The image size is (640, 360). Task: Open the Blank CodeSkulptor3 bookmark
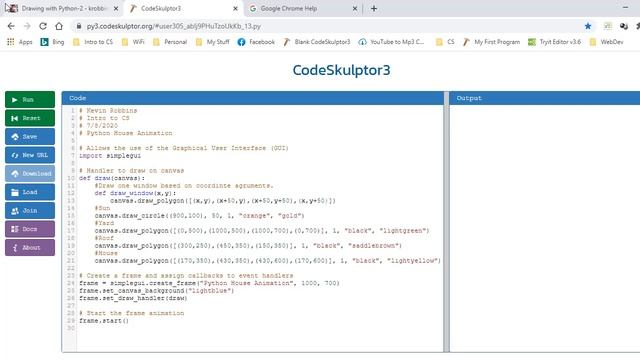317,42
